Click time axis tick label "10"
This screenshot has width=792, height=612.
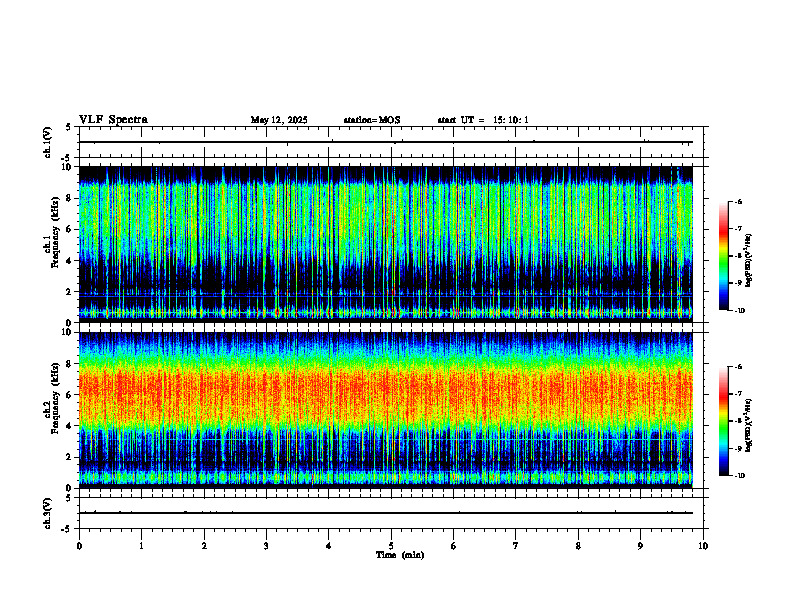[x=703, y=546]
